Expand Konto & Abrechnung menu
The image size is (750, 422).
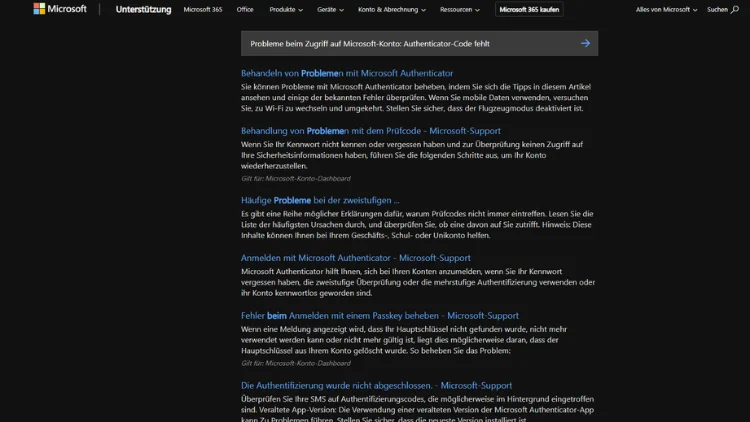[393, 9]
